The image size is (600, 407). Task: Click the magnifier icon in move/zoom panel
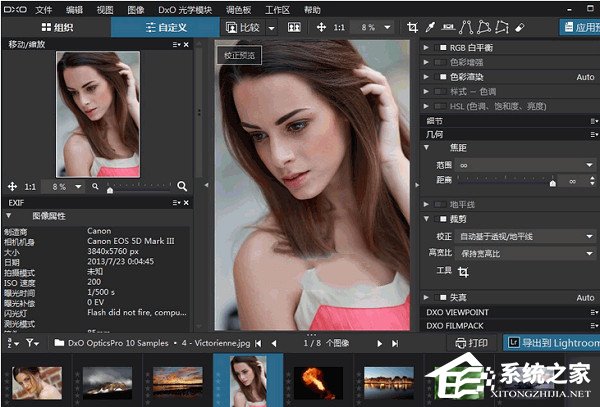point(182,186)
